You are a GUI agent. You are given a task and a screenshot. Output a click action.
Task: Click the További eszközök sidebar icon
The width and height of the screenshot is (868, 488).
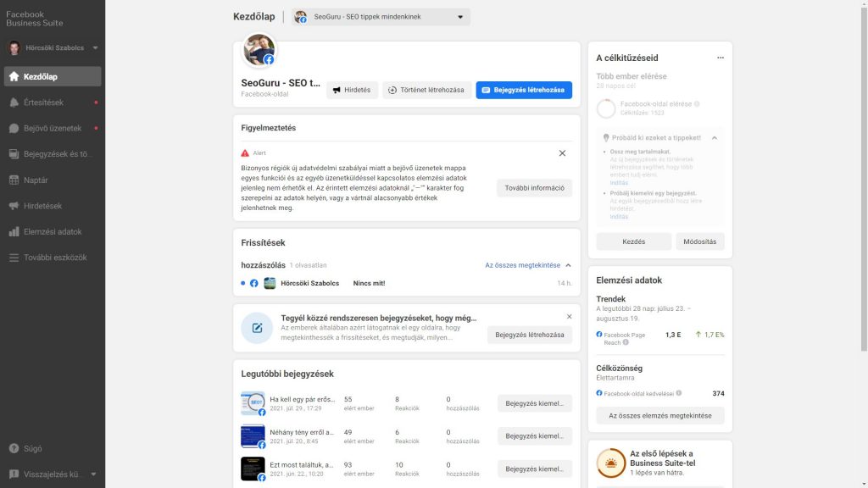click(12, 254)
